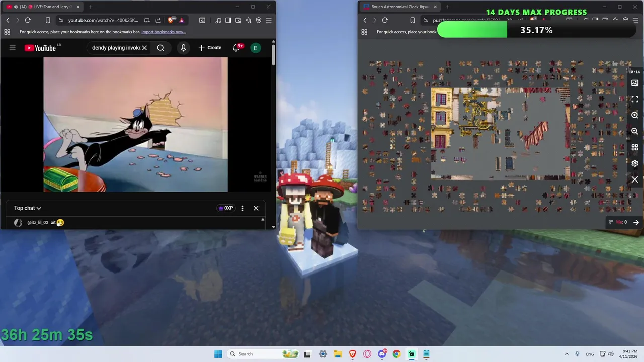
Task: Open the music note playlist icon in Brave
Action: (x=218, y=20)
